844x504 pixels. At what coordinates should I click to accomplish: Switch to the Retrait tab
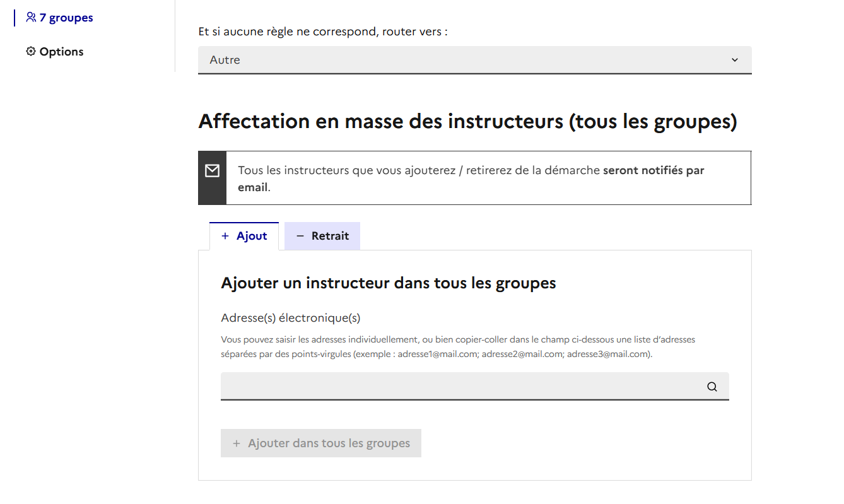click(322, 236)
